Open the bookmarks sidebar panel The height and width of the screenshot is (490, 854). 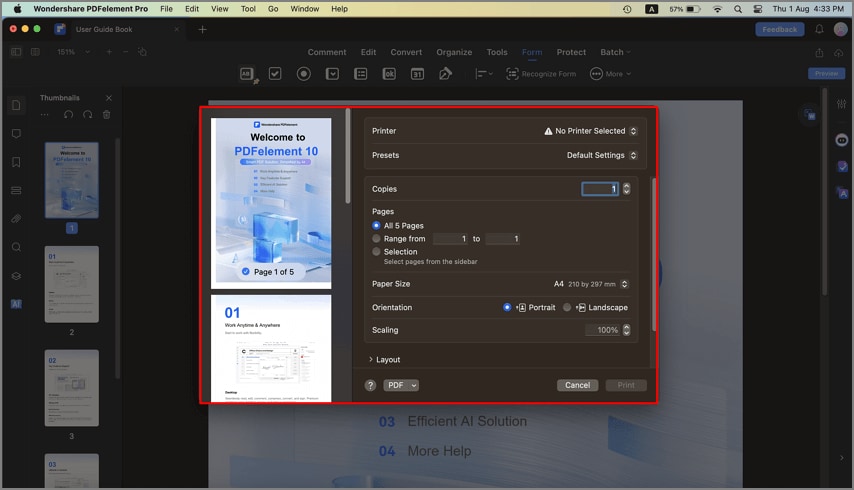16,162
